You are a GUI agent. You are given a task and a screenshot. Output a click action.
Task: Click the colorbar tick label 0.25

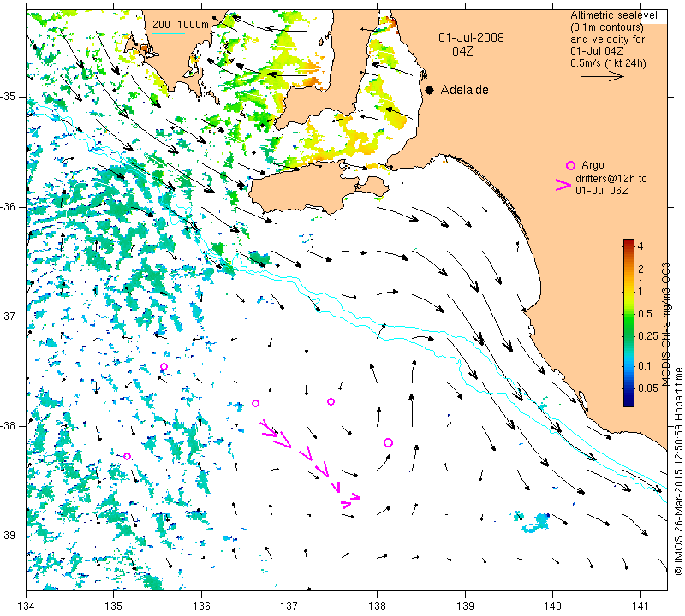tap(648, 335)
